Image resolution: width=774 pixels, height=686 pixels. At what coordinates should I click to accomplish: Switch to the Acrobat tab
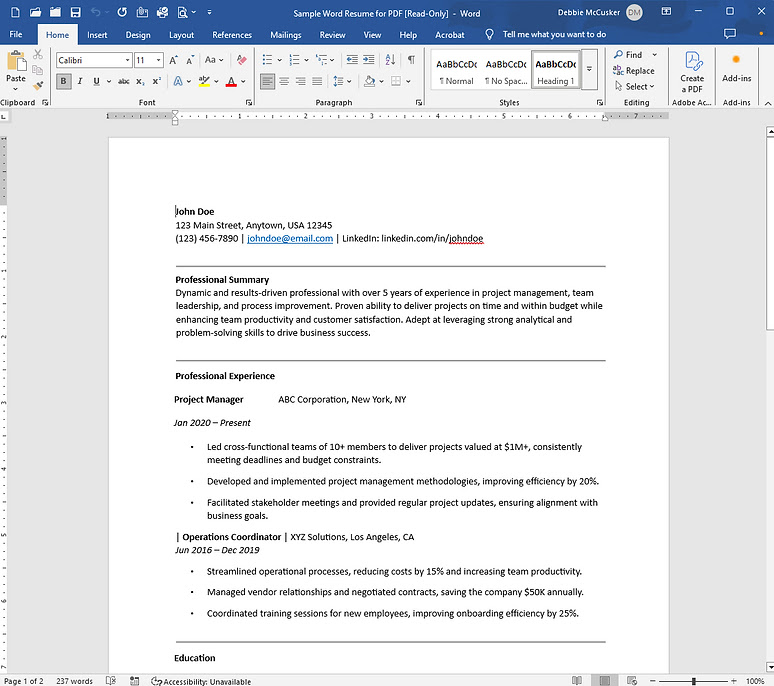coord(449,35)
